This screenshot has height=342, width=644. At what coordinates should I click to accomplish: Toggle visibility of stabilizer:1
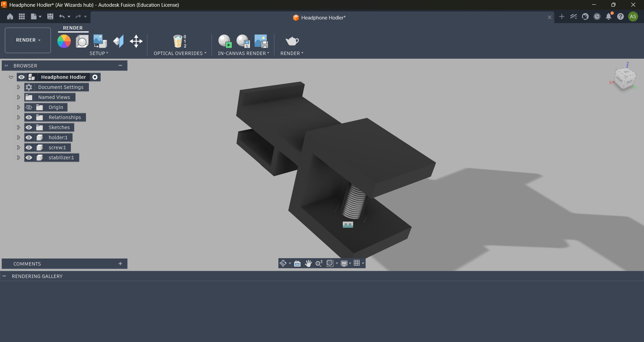tap(29, 158)
